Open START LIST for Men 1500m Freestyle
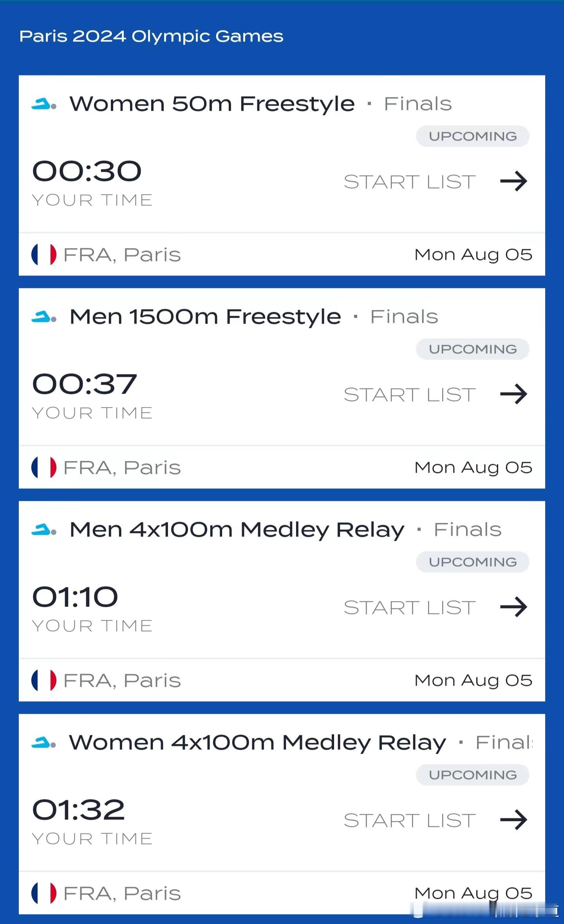564x924 pixels. (410, 395)
